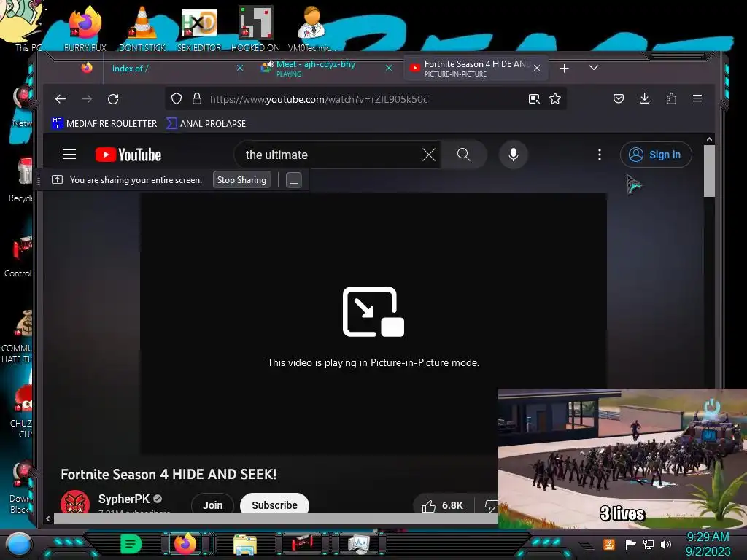Select the Firefox taskbar button
Image resolution: width=747 pixels, height=560 pixels.
click(x=186, y=544)
